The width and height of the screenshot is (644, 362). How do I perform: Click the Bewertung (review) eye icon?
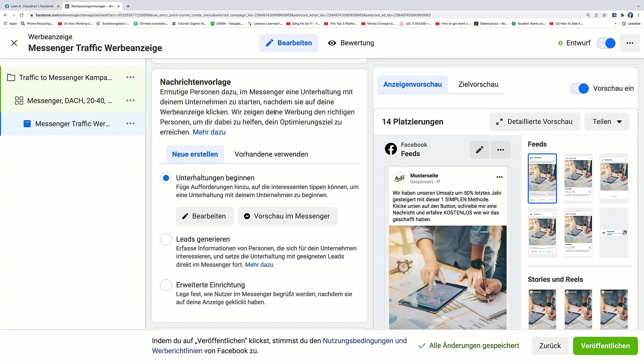point(333,43)
